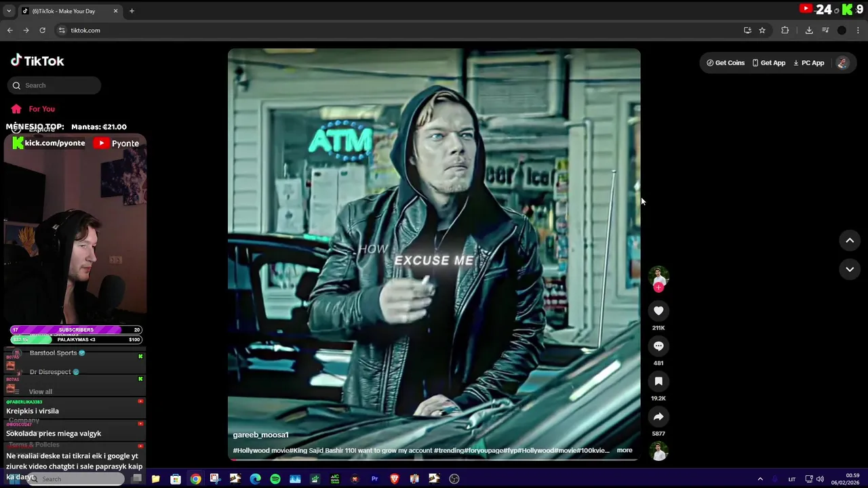868x488 pixels.
Task: Go back in browser history
Action: coord(9,30)
